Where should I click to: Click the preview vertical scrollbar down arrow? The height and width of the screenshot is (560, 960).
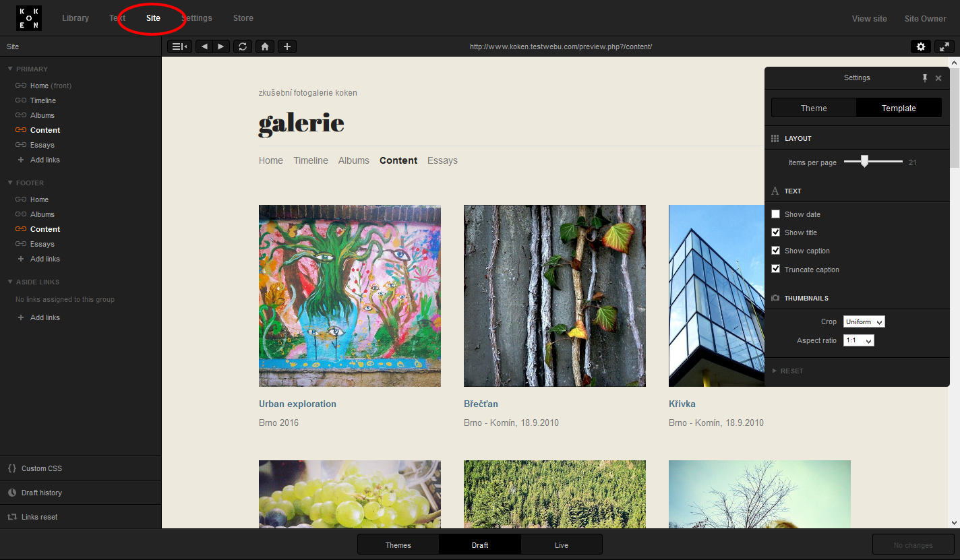(x=955, y=523)
